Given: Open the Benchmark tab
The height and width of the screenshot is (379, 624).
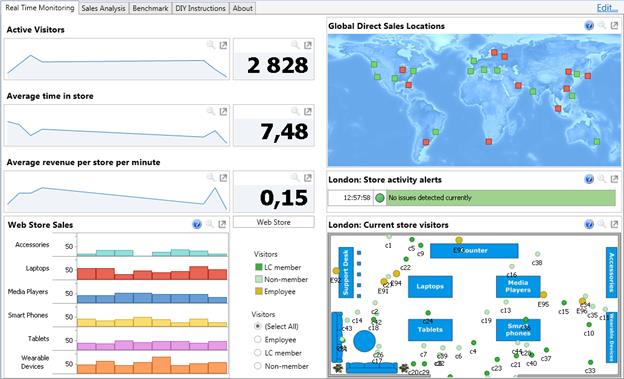Looking at the screenshot, I should point(150,8).
